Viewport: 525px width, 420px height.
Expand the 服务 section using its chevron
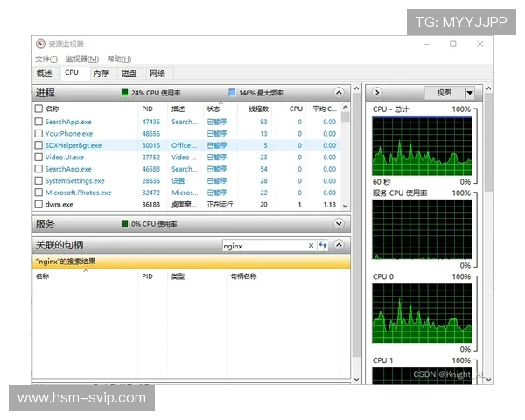tap(339, 224)
